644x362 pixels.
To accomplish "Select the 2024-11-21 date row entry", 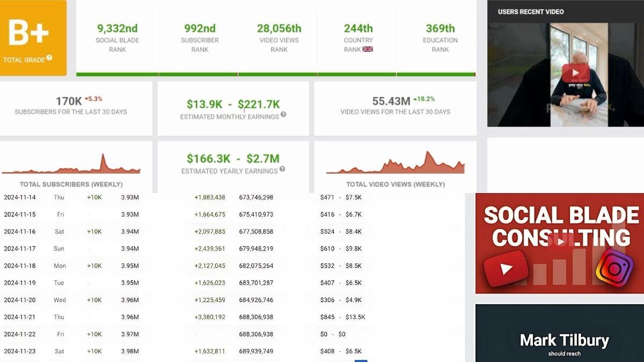I will point(19,317).
